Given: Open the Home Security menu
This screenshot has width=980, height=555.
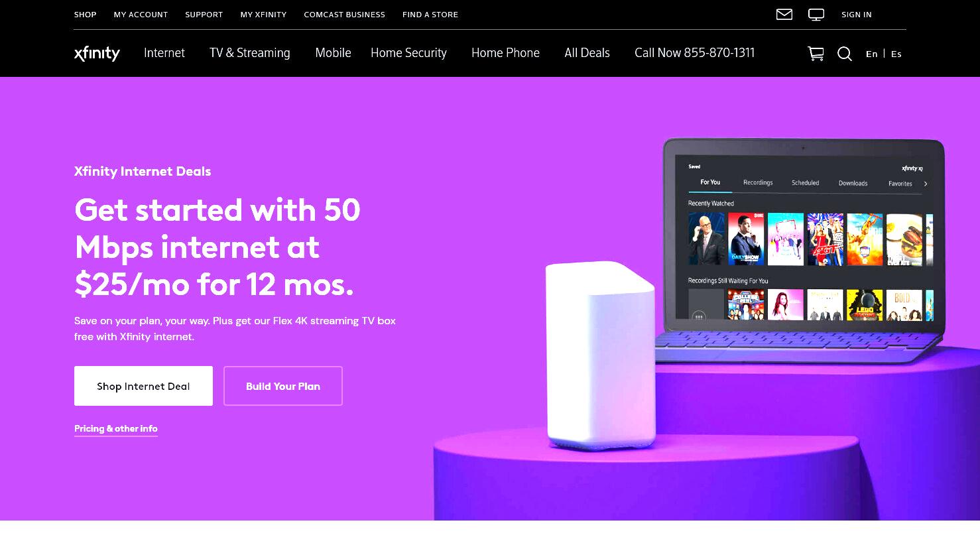Looking at the screenshot, I should [x=408, y=53].
